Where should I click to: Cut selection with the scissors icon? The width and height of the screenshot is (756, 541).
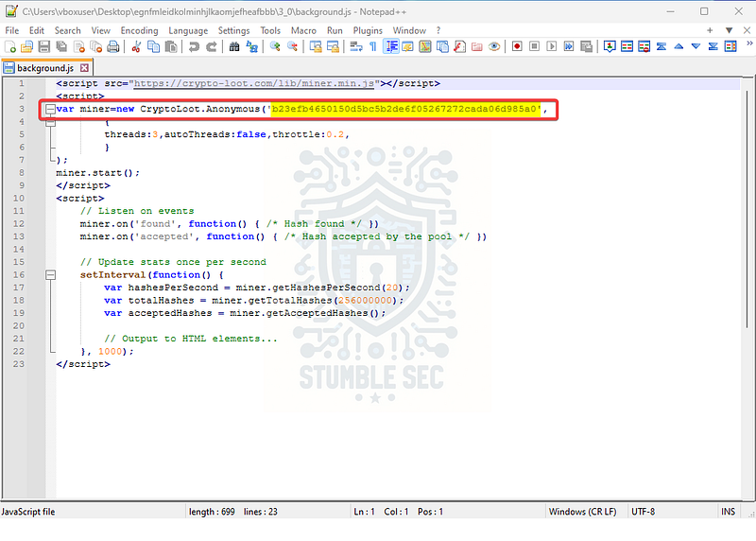click(x=136, y=46)
